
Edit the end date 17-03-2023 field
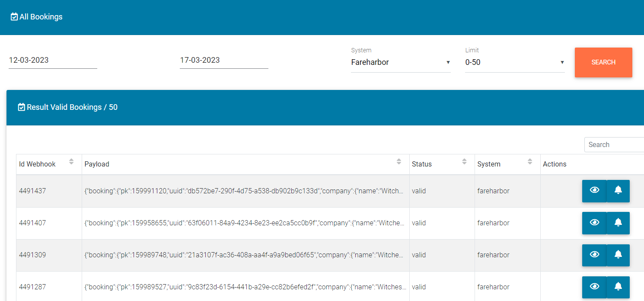coord(224,60)
